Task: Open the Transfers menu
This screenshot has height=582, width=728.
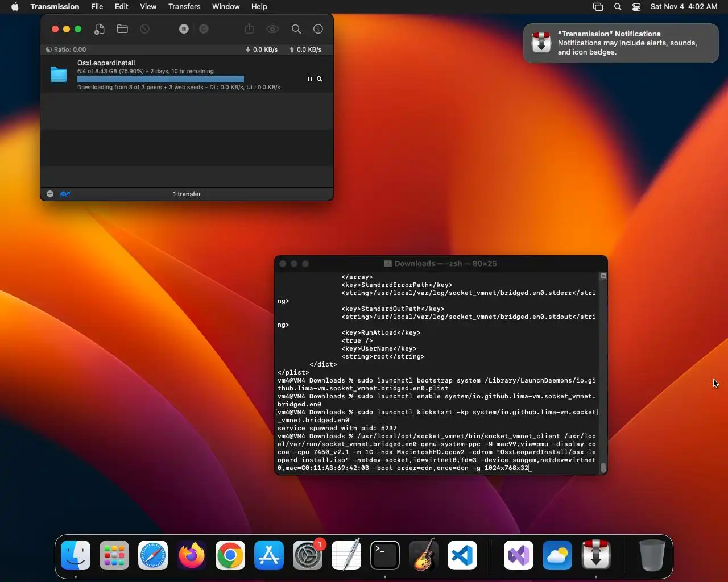Action: 184,7
